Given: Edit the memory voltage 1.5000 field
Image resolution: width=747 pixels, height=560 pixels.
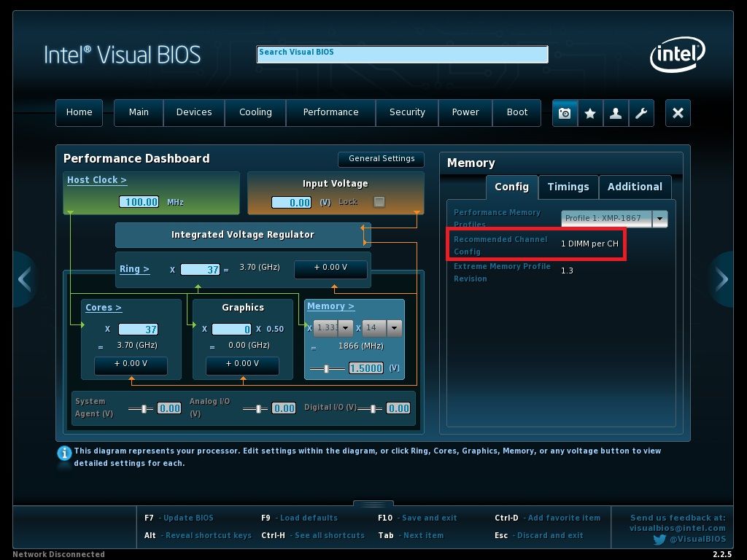Looking at the screenshot, I should pos(366,368).
